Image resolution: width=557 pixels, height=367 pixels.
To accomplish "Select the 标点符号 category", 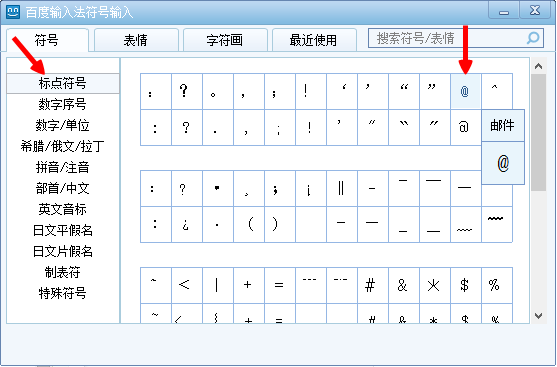I will click(63, 83).
